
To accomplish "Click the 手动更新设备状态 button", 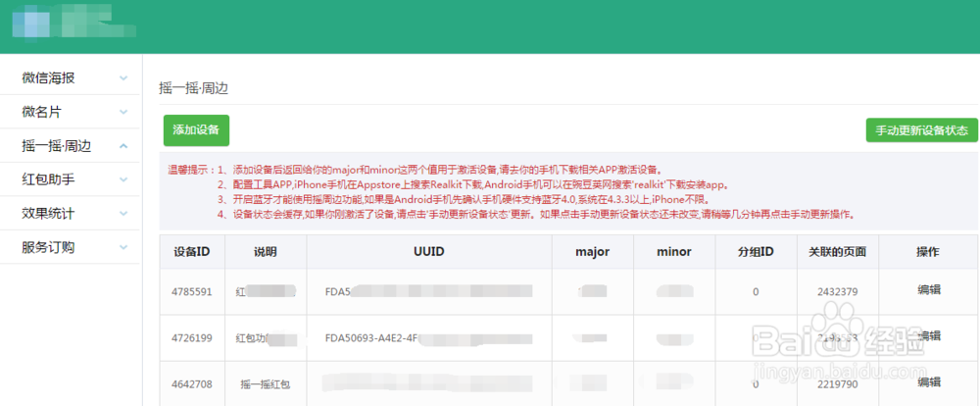I will (x=922, y=130).
